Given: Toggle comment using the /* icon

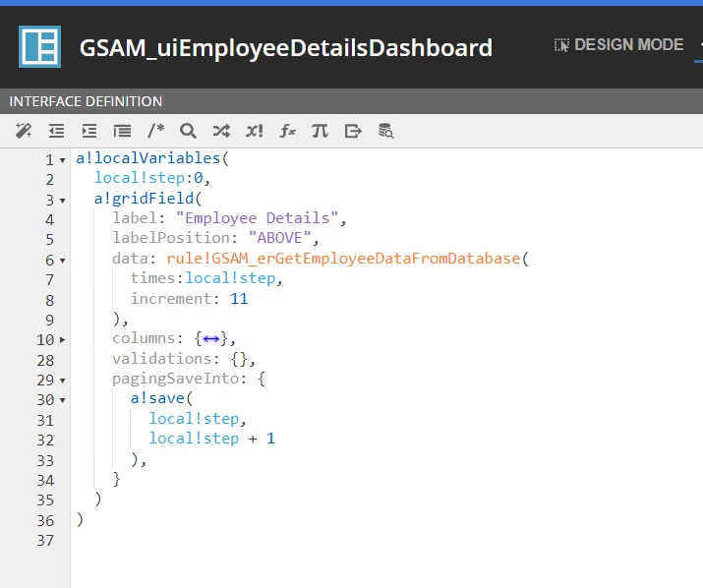Looking at the screenshot, I should pos(155,131).
